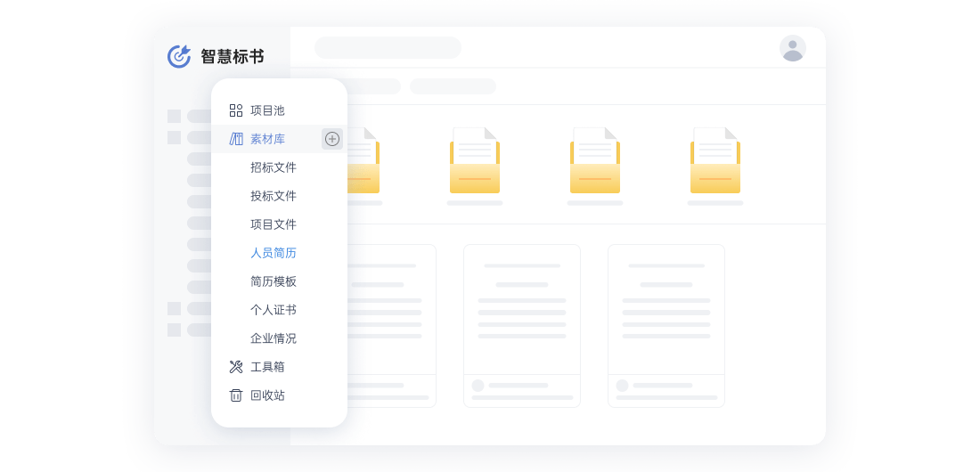Click the 项目池 grid icon
The height and width of the screenshot is (472, 980).
click(x=235, y=110)
